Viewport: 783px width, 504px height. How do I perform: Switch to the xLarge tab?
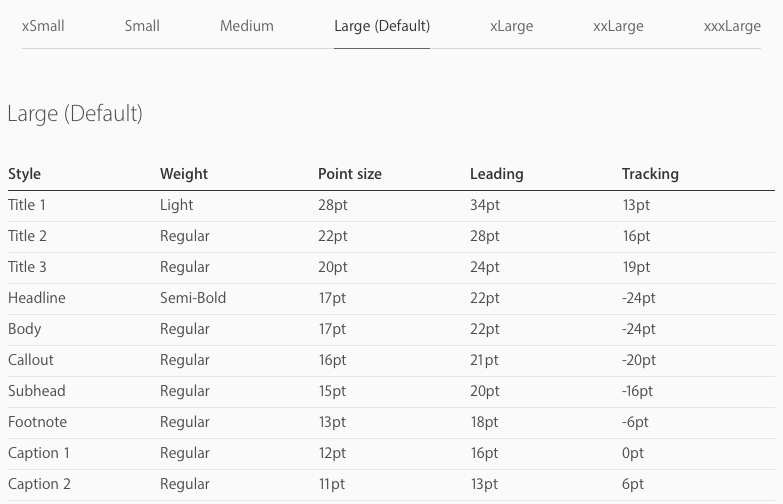pyautogui.click(x=511, y=26)
